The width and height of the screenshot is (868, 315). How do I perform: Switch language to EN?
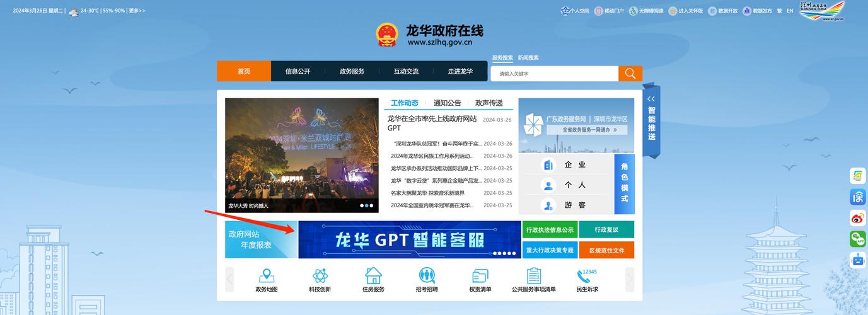(x=790, y=11)
